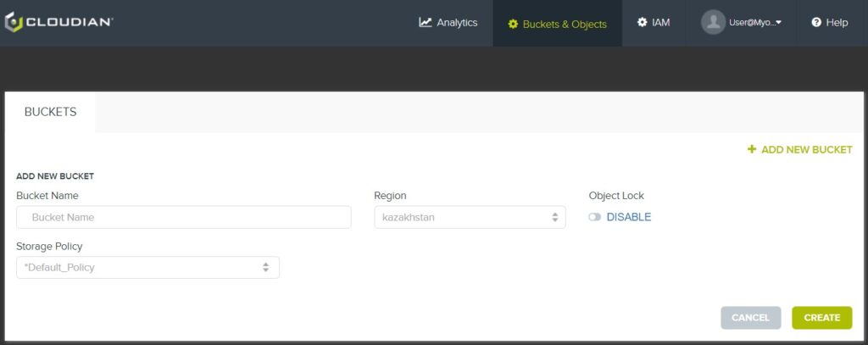868x345 pixels.
Task: Click the IAM gear icon
Action: pyautogui.click(x=643, y=22)
